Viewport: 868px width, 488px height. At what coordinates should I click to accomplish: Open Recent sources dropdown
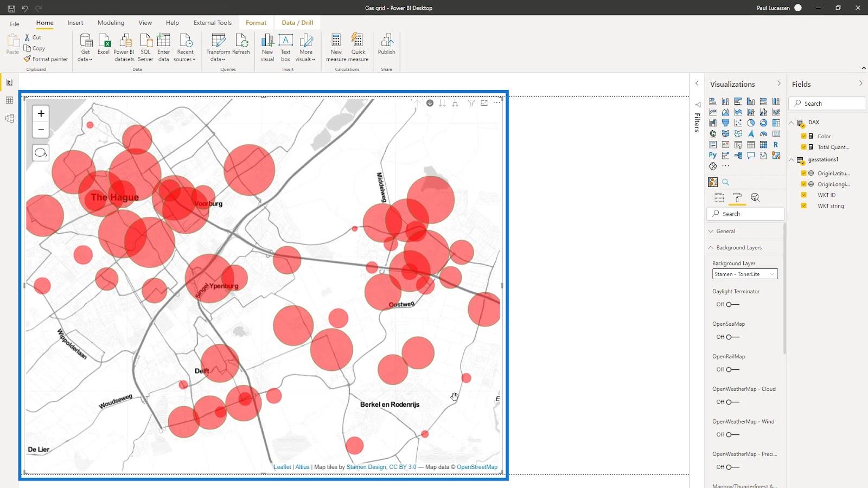(185, 47)
